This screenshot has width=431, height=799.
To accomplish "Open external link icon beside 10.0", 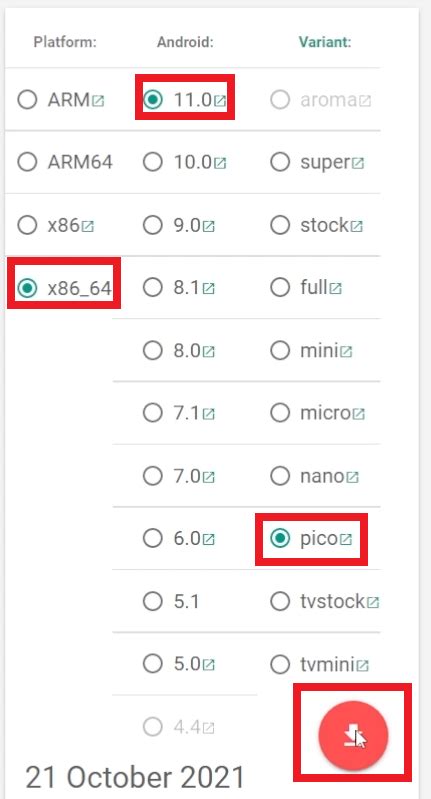I will click(x=220, y=164).
